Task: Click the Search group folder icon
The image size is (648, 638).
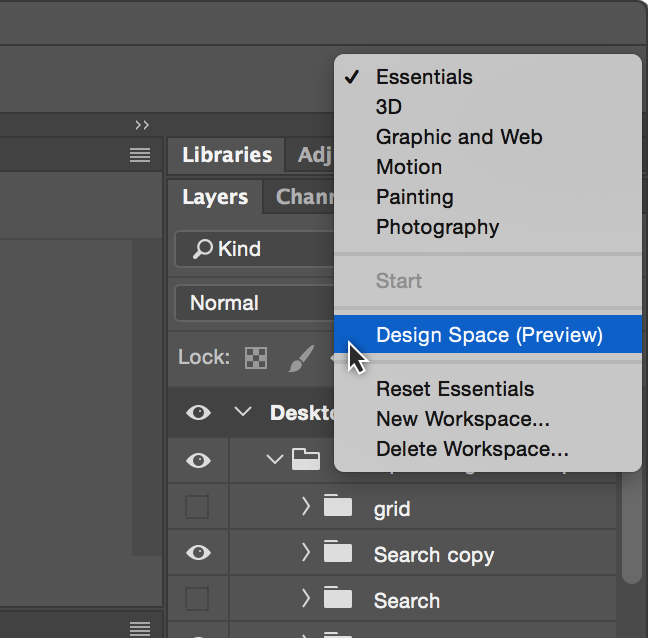Action: pos(338,597)
